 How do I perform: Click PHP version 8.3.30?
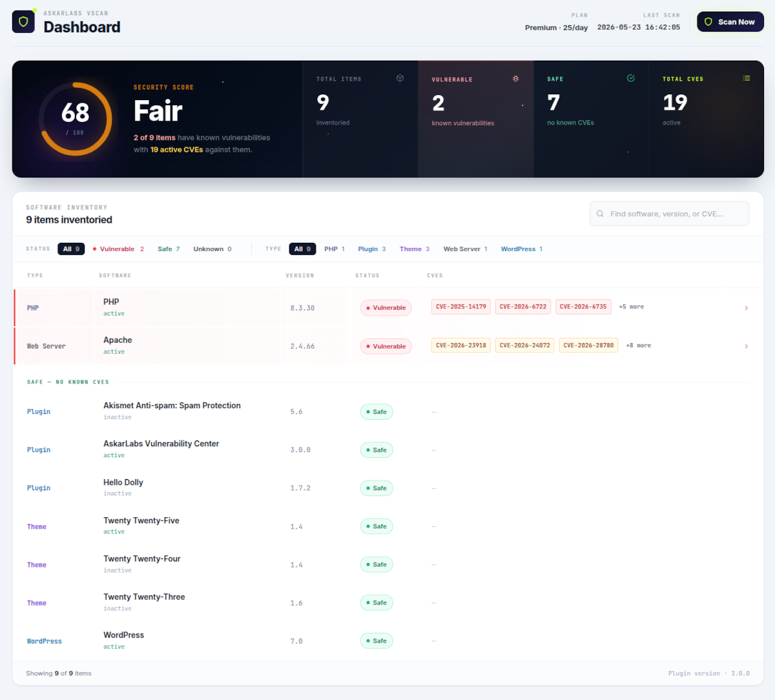coord(302,308)
